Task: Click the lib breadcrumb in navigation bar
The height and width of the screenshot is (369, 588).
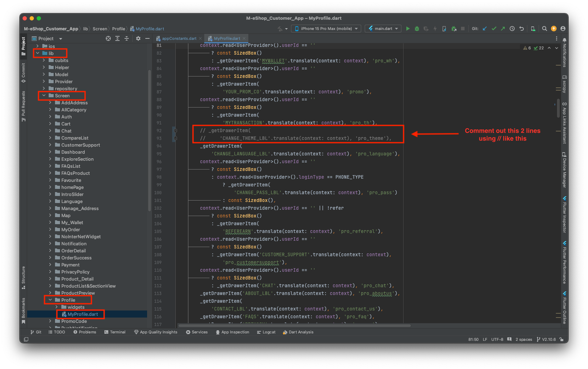Action: [85, 29]
